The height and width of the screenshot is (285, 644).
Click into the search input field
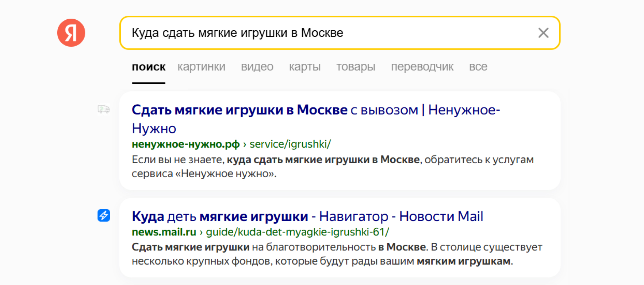coord(329,33)
